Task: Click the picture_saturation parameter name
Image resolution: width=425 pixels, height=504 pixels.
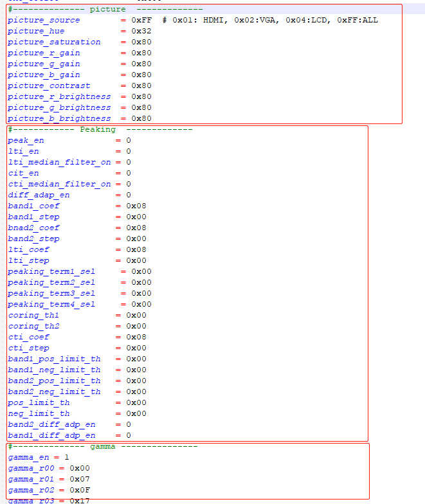Action: [x=54, y=42]
